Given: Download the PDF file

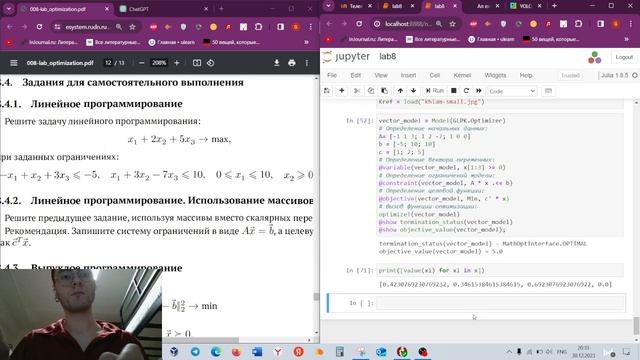Looking at the screenshot, I should click(x=276, y=63).
